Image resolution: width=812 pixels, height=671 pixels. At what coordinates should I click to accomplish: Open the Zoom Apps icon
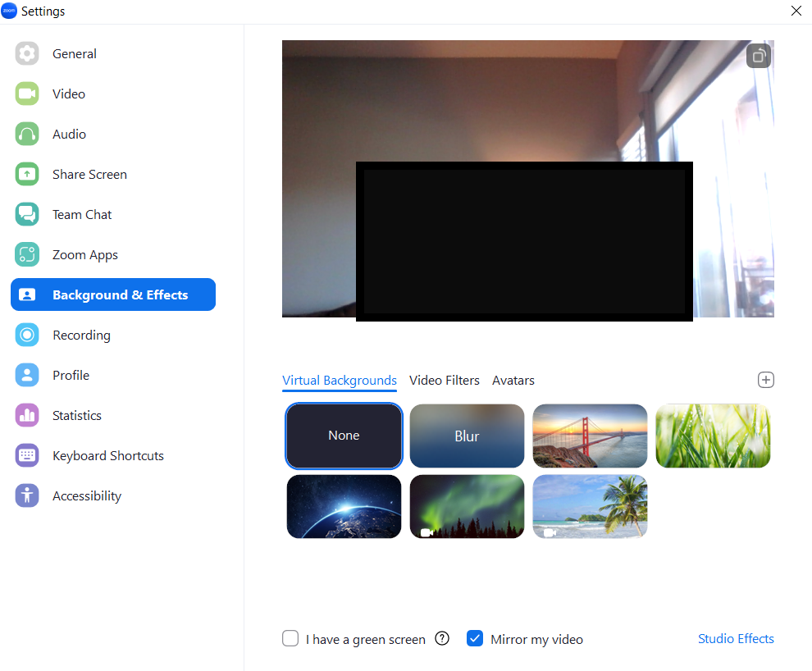27,255
